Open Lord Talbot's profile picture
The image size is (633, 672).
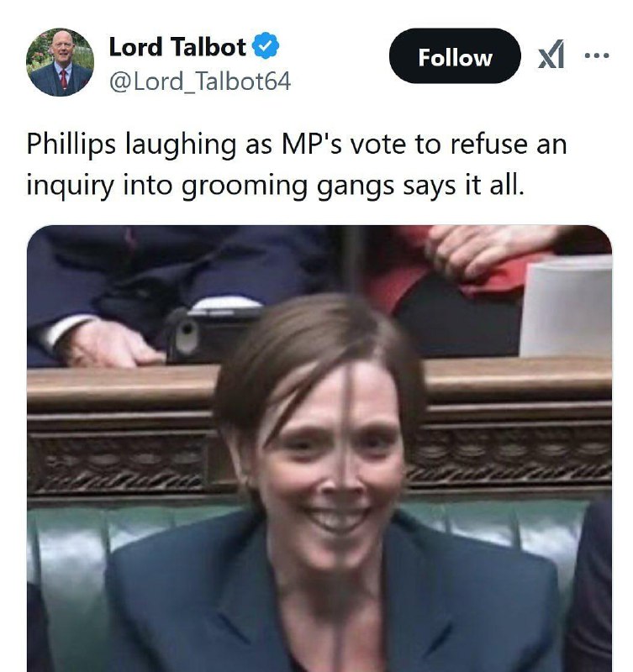click(x=60, y=62)
